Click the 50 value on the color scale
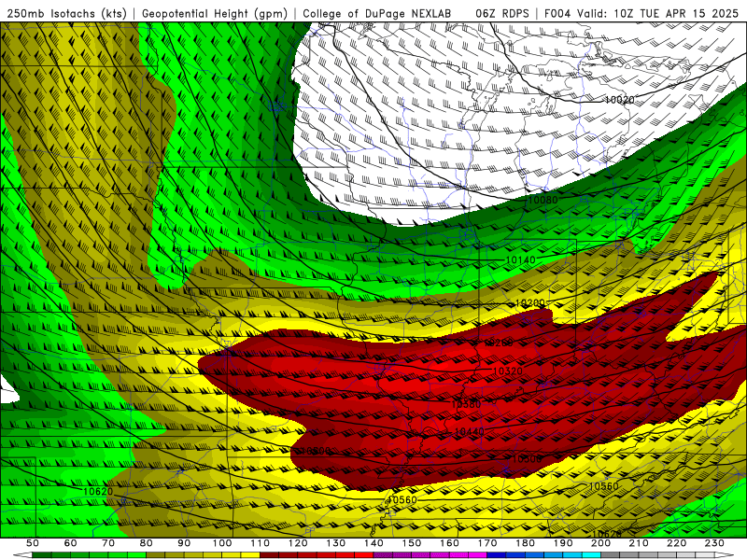 [33, 543]
